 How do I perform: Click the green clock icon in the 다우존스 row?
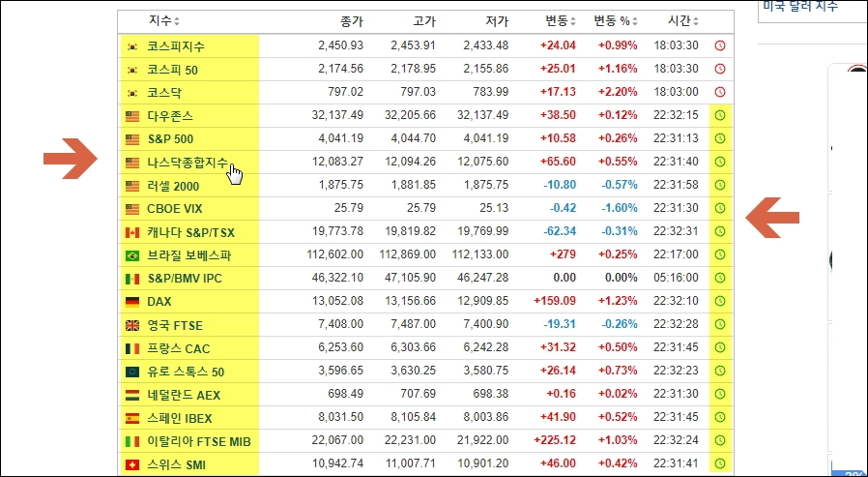tap(720, 115)
